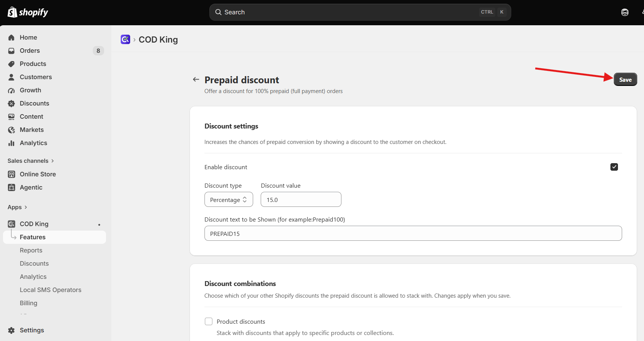Screen dimensions: 644x341
Task: Click the Customers person icon
Action: (x=12, y=77)
